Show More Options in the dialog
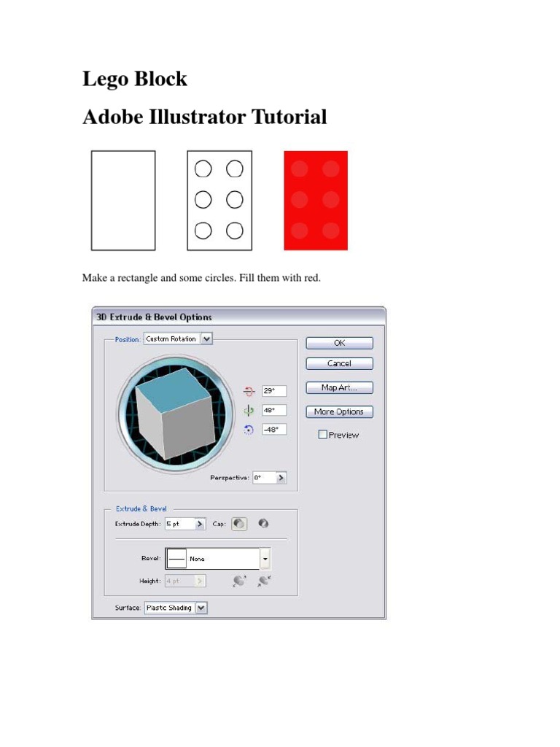This screenshot has width=560, height=747. [339, 411]
